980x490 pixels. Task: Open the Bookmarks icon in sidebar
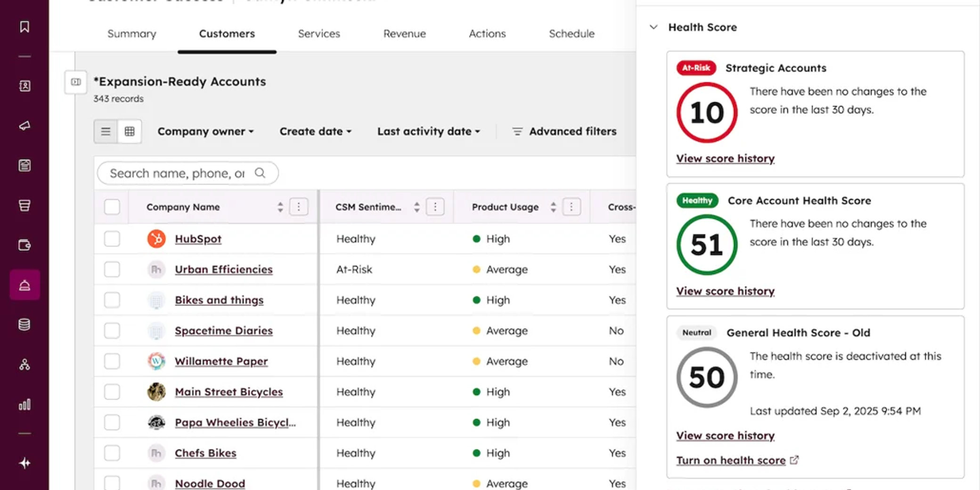(24, 26)
